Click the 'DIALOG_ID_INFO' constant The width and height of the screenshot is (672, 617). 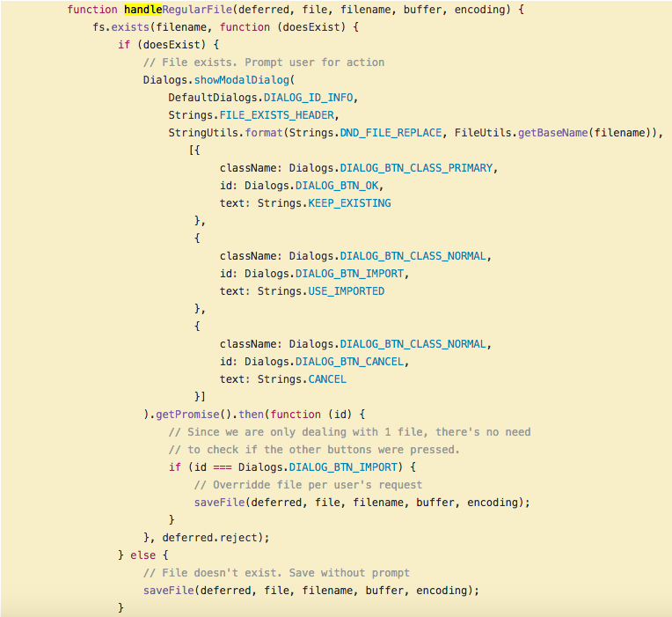point(308,98)
